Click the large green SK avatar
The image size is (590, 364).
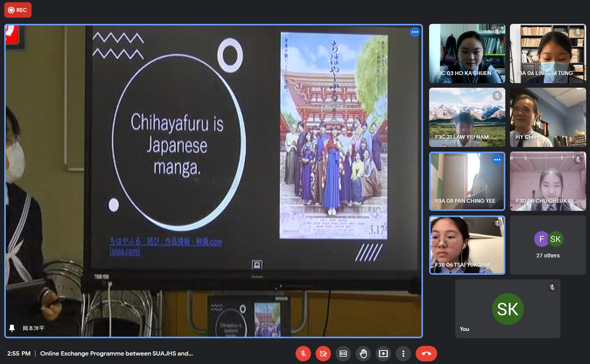pyautogui.click(x=508, y=309)
